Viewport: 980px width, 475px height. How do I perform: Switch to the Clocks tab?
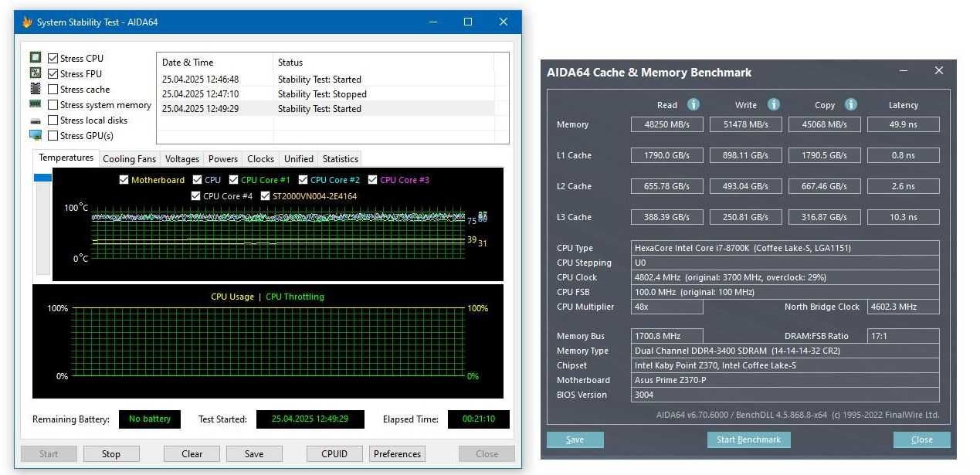point(260,159)
